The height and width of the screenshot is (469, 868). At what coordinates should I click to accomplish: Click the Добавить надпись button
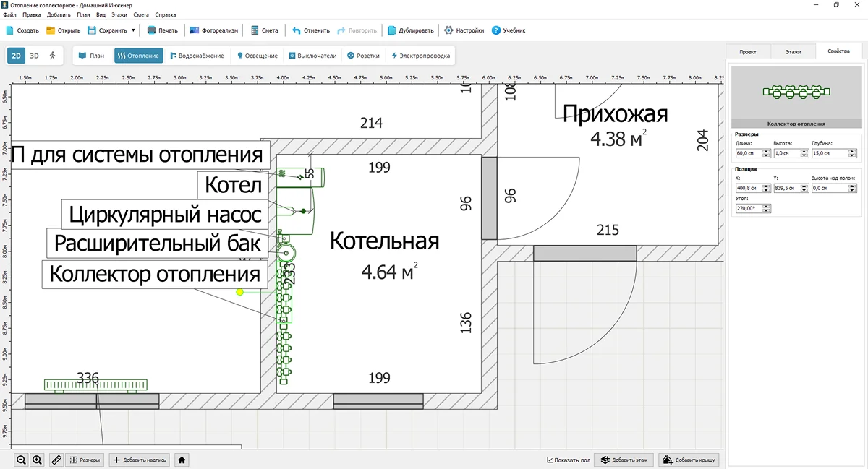point(140,460)
